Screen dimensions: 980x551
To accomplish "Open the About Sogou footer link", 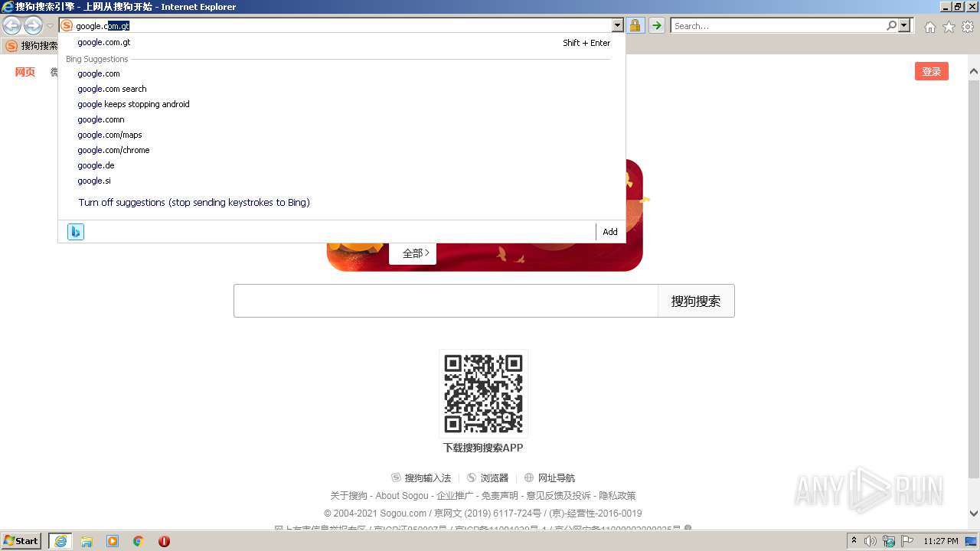I will click(x=402, y=496).
